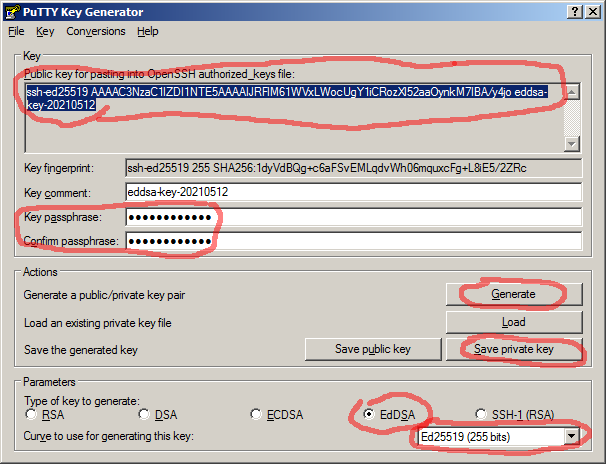The width and height of the screenshot is (606, 464).
Task: Open the File menu
Action: pos(16,31)
